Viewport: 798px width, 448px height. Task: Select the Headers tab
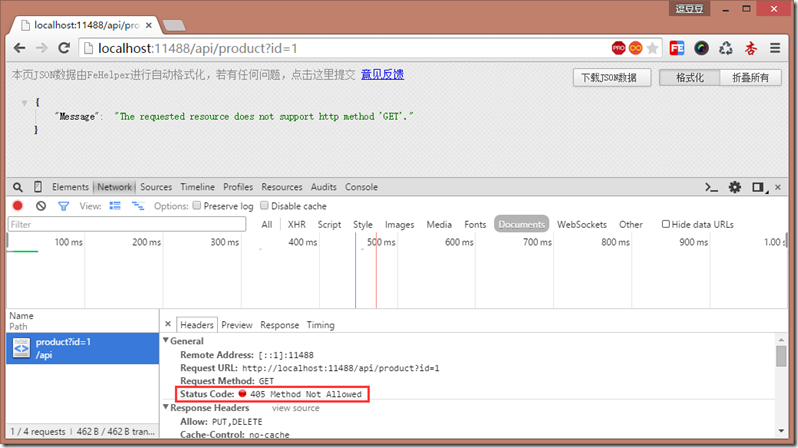click(197, 325)
